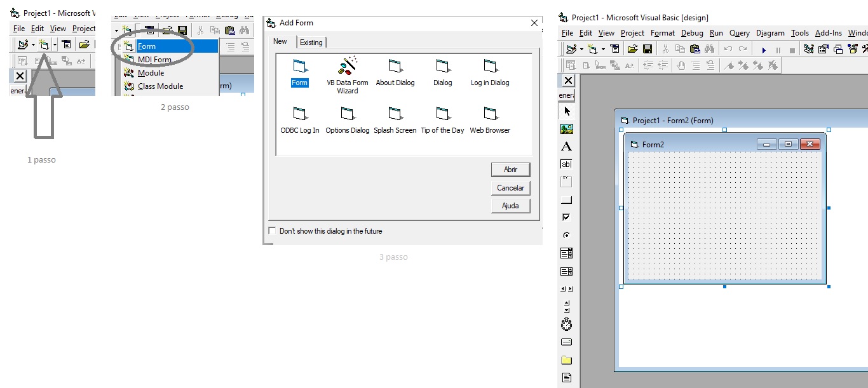Open Menu Editor from design window toolbar
The width and height of the screenshot is (868, 388).
(x=614, y=49)
